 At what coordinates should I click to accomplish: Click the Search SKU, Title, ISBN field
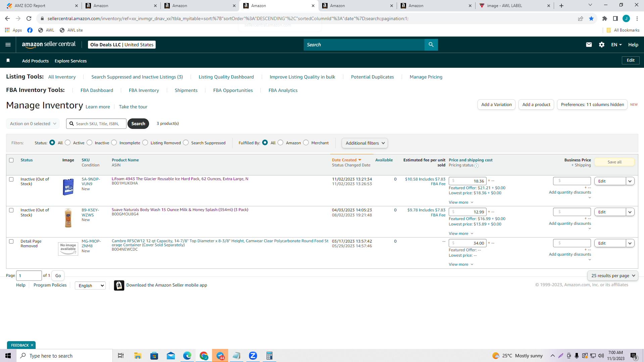point(96,123)
